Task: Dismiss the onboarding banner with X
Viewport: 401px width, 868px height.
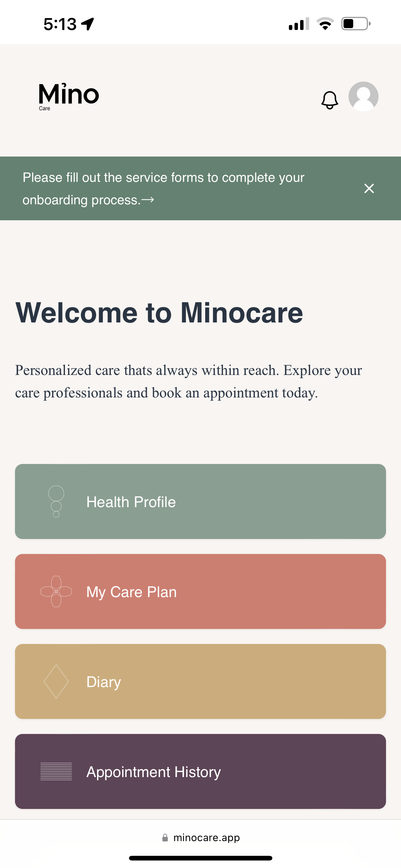Action: coord(369,188)
